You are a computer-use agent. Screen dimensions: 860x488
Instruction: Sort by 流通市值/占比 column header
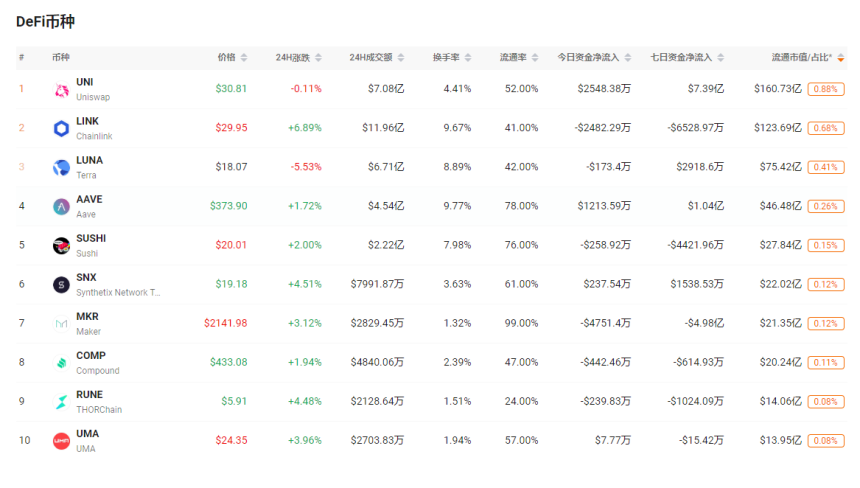click(807, 58)
